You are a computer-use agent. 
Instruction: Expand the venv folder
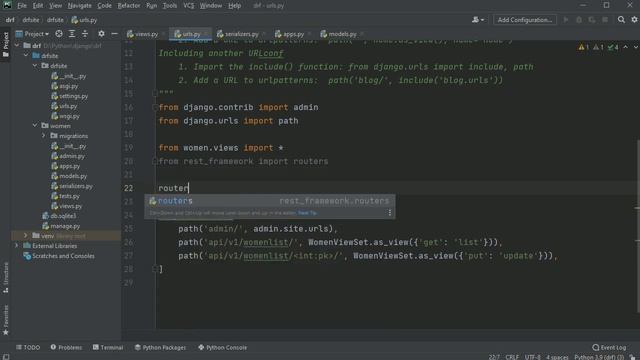point(26,236)
